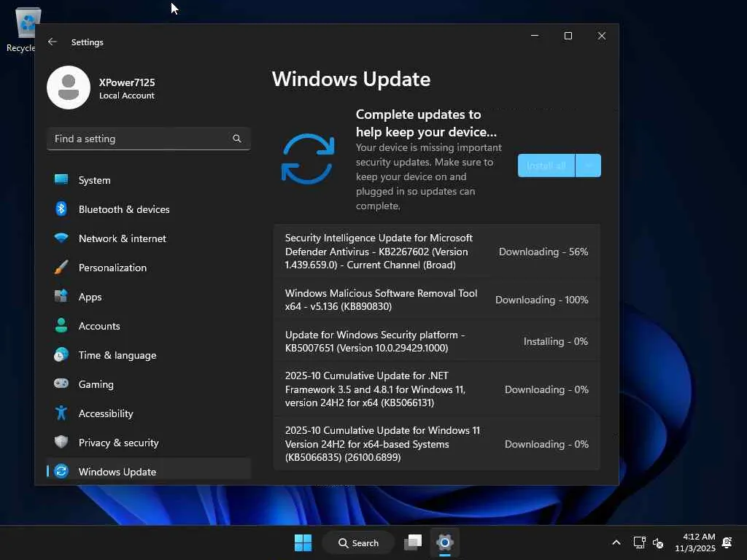Viewport: 747px width, 560px height.
Task: Click the XPower7125 profile avatar
Action: (x=69, y=87)
